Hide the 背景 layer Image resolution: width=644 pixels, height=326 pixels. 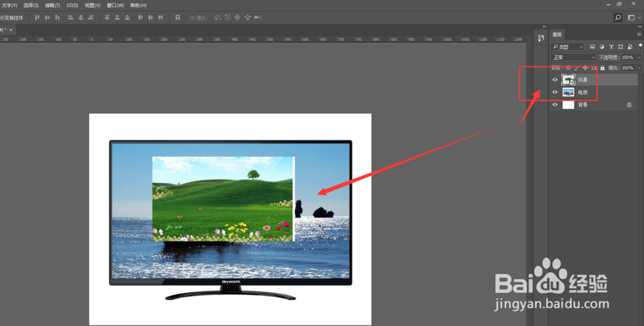tap(555, 105)
